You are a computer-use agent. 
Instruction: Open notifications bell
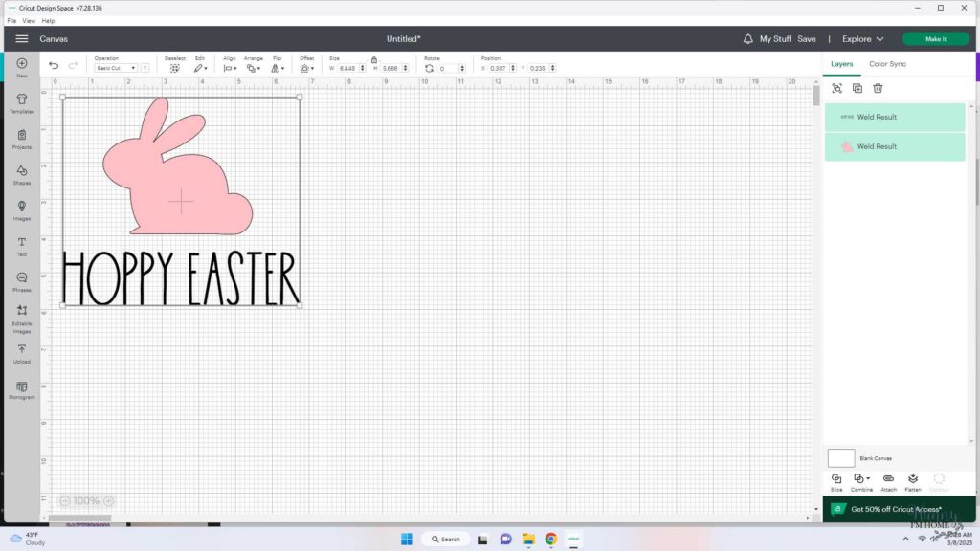tap(748, 38)
